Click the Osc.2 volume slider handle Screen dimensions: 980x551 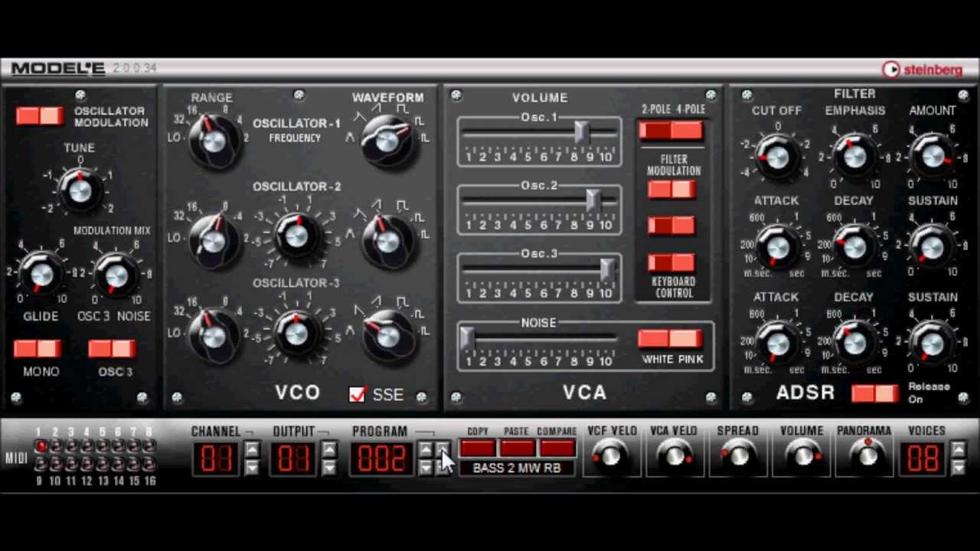pyautogui.click(x=593, y=200)
